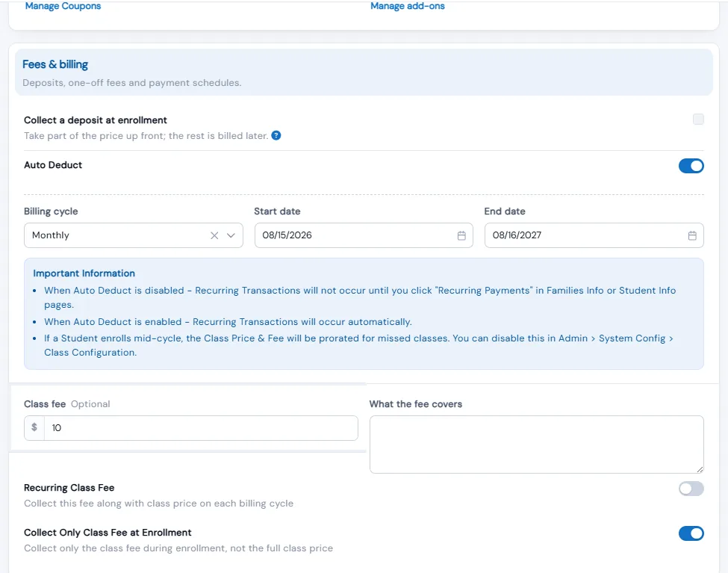Open the Monthly billing cycle combo box
728x573 pixels.
tap(133, 235)
